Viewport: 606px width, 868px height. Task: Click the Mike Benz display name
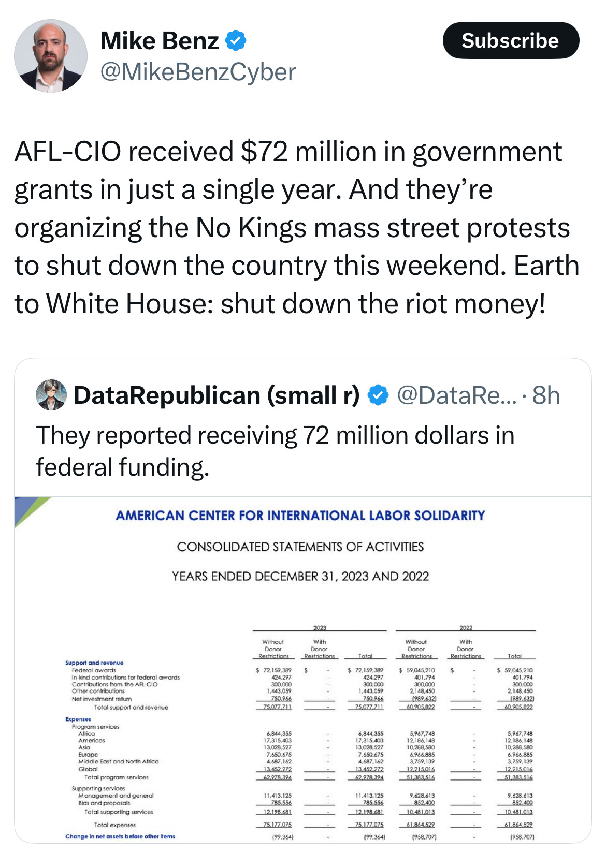160,40
